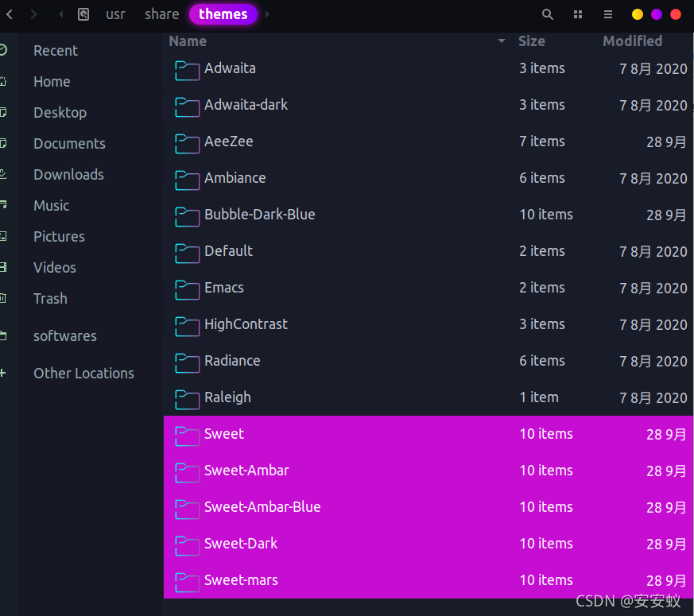The width and height of the screenshot is (694, 616).
Task: Navigate to usr in path bar
Action: point(115,14)
